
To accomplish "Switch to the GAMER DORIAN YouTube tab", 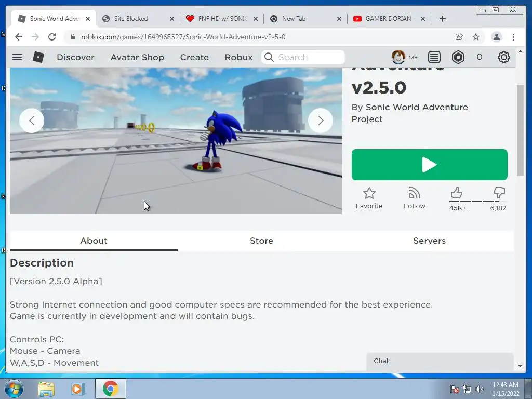I will (x=389, y=19).
